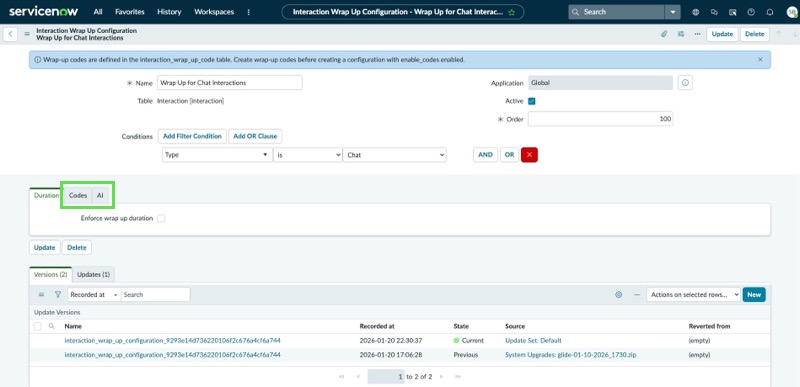Expand the global search options arrow

coord(673,12)
